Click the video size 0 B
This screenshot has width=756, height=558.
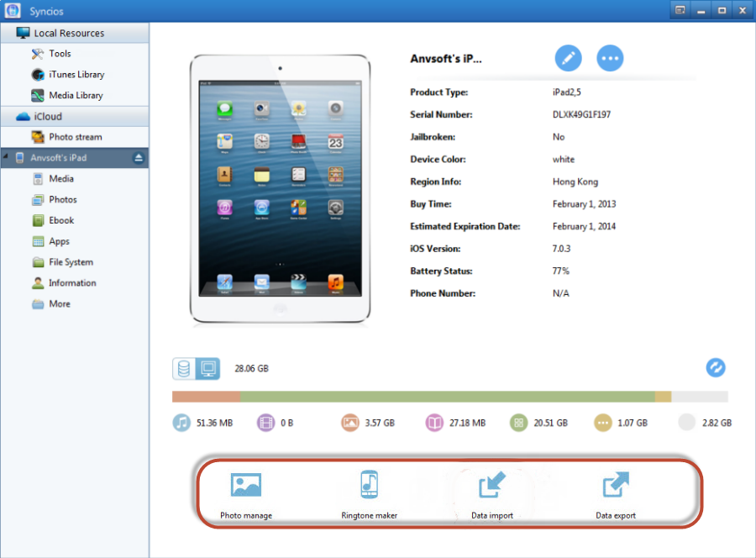(287, 423)
